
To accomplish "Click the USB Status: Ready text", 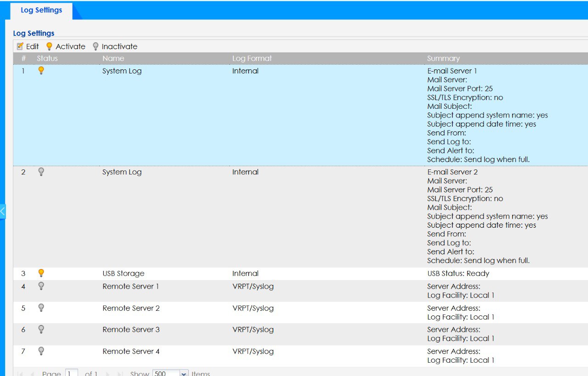I will [x=458, y=273].
